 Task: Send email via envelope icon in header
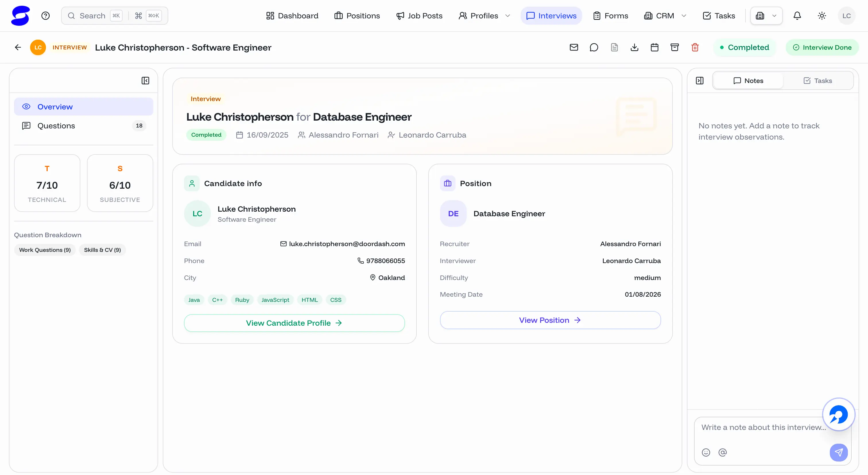point(574,48)
